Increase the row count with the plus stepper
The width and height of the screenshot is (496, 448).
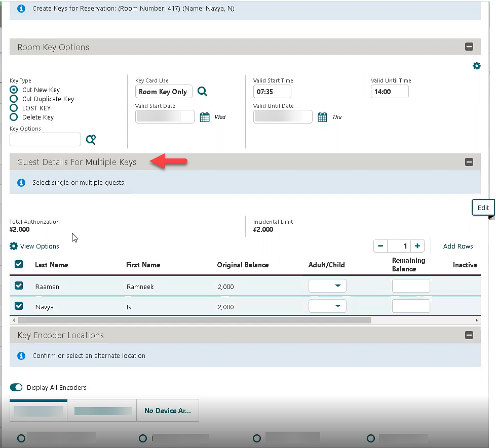[x=417, y=246]
